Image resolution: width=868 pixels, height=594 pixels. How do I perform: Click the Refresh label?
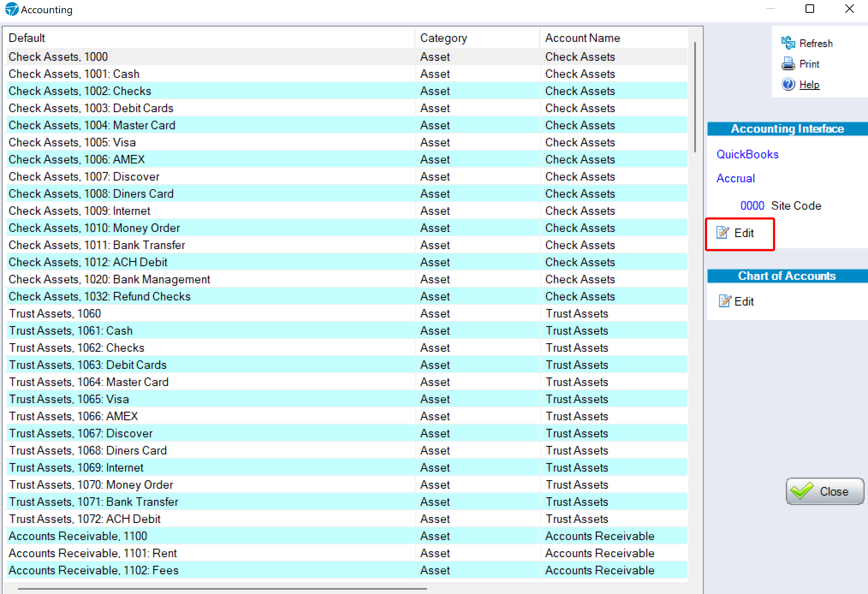(x=816, y=43)
